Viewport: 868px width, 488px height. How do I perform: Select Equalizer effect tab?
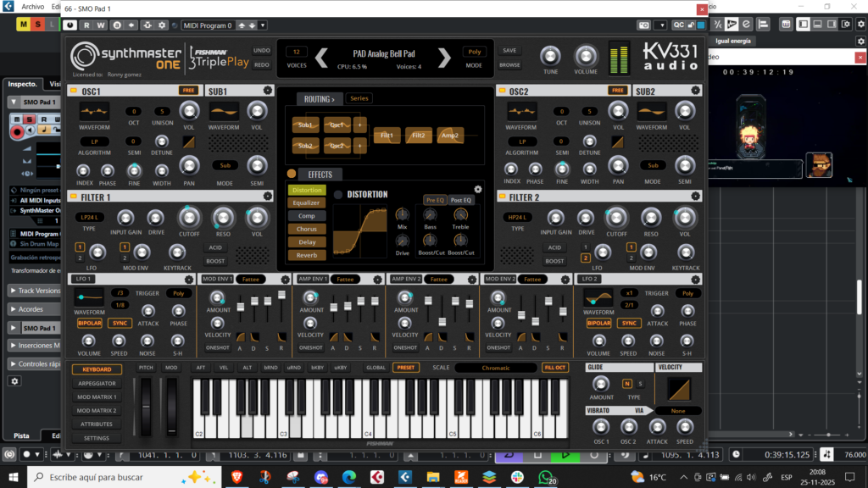pos(307,203)
